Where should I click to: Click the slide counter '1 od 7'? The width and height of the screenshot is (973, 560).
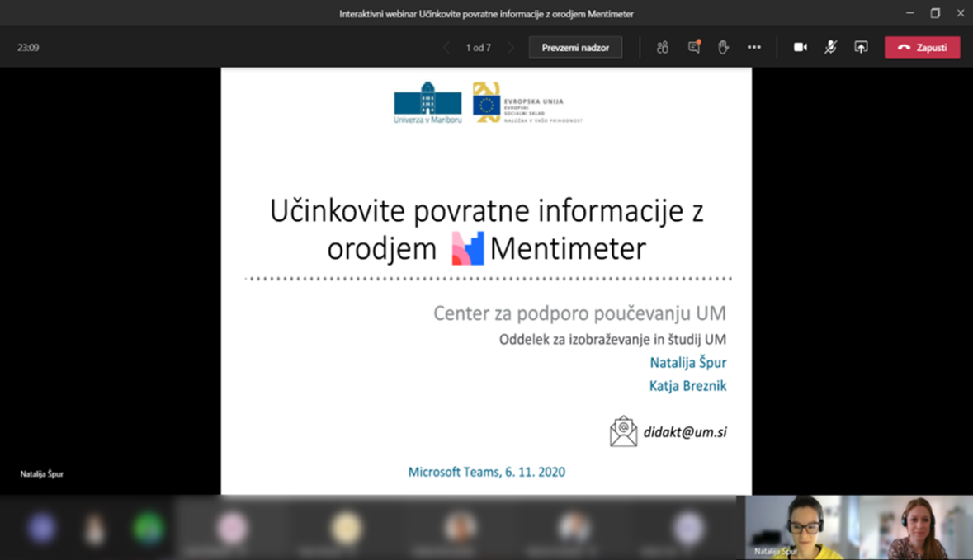click(479, 48)
